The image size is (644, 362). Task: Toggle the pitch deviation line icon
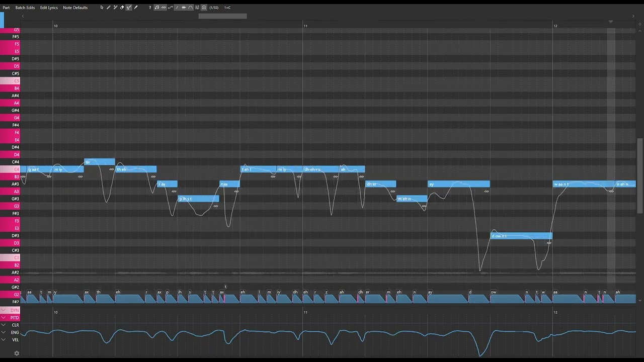[177, 8]
